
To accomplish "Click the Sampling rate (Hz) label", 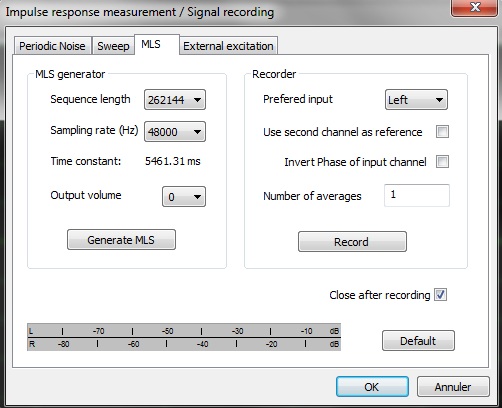I will tap(94, 130).
